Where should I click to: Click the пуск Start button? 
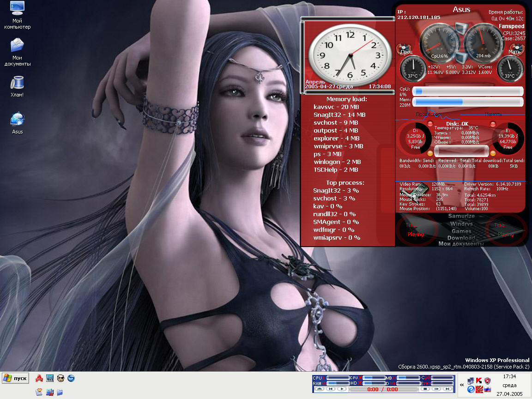coord(16,378)
